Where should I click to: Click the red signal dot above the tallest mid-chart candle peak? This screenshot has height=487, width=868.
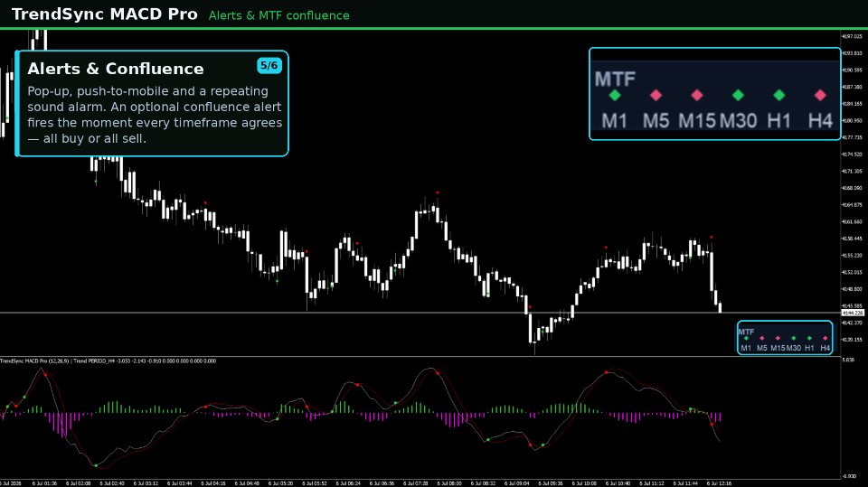(x=438, y=192)
